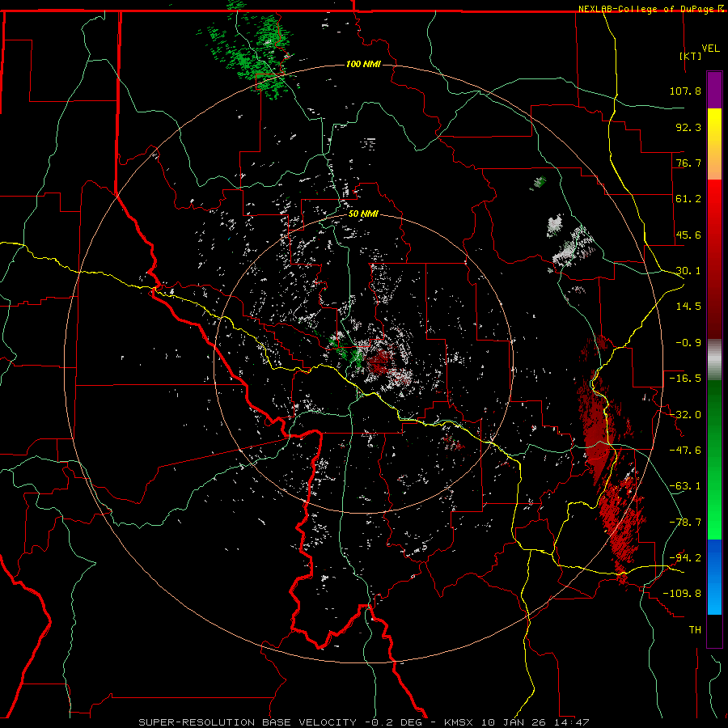Click the -16.5 velocity scale value
This screenshot has width=728, height=728.
[x=685, y=379]
